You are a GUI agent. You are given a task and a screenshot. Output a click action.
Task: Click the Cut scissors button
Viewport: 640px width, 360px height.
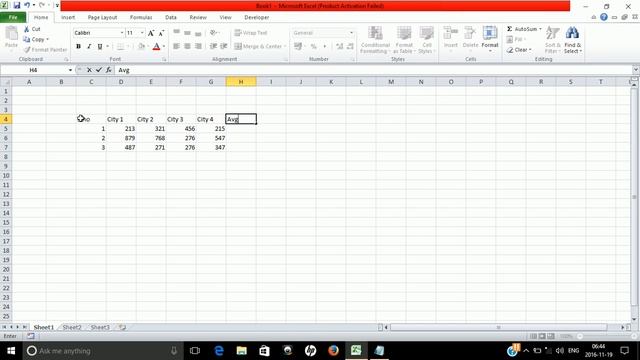32,29
